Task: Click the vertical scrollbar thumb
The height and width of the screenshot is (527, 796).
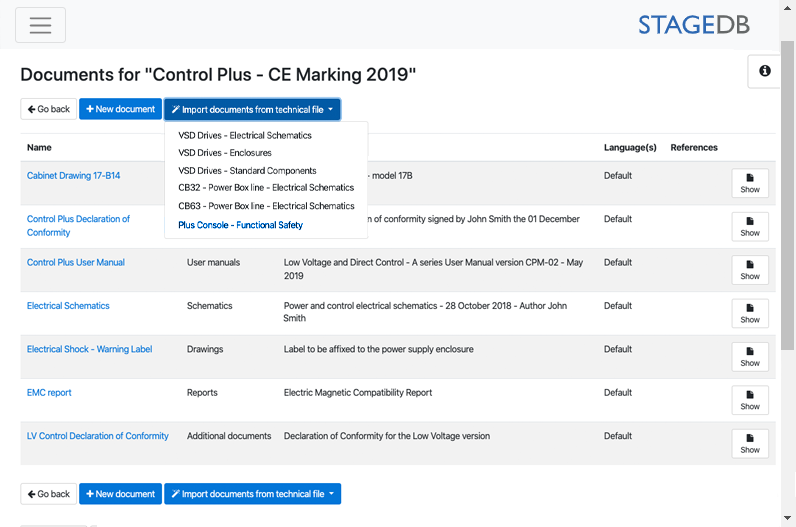Action: [x=787, y=195]
